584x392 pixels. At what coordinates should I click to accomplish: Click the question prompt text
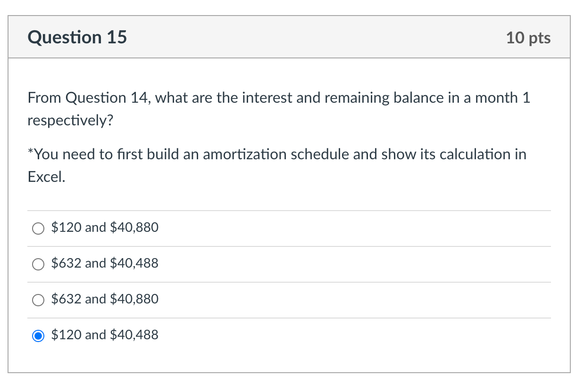click(x=278, y=109)
